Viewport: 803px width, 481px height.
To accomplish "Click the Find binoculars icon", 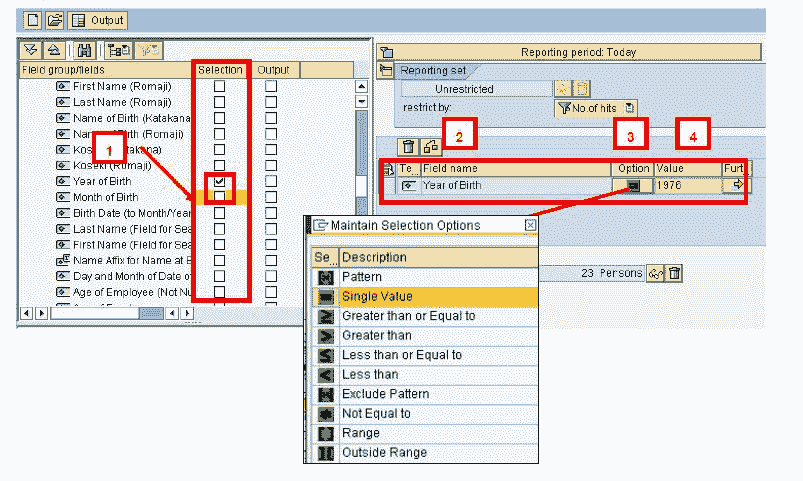I will [x=84, y=50].
